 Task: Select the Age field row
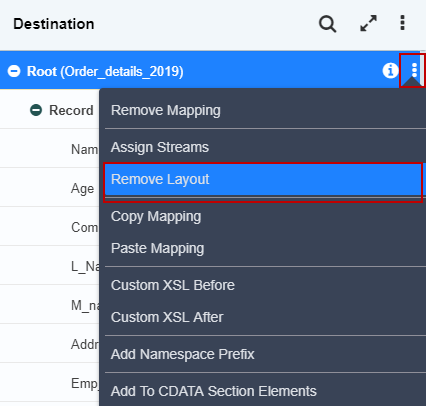pos(49,188)
